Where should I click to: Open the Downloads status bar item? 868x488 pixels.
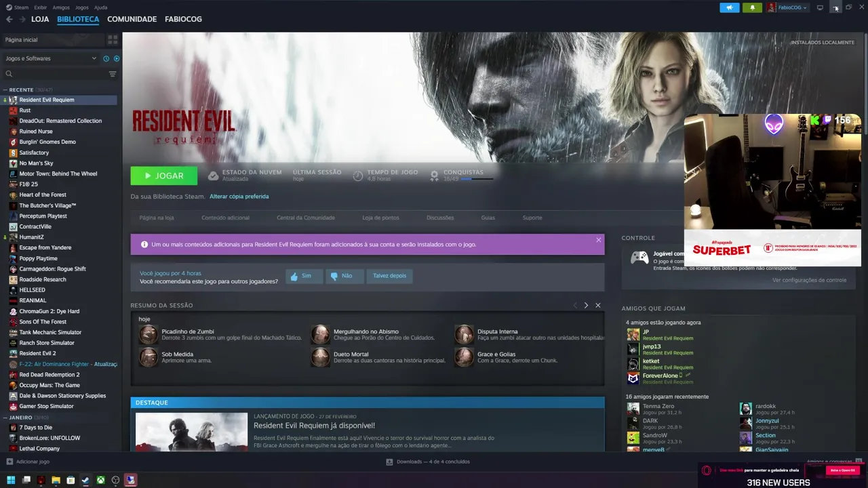(x=428, y=462)
